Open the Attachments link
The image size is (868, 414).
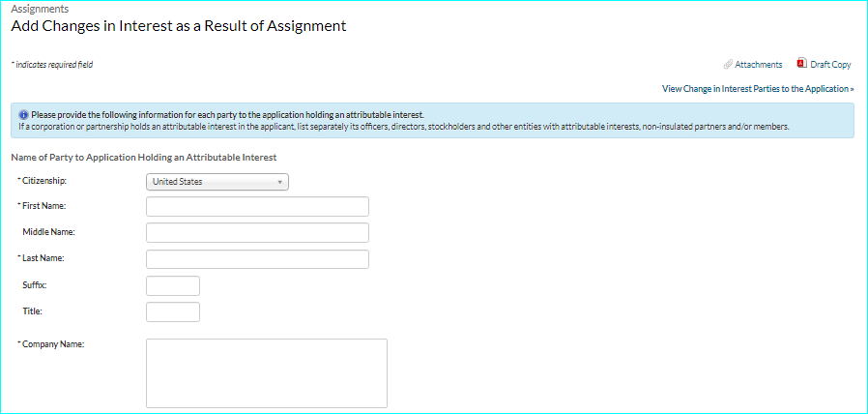[758, 65]
